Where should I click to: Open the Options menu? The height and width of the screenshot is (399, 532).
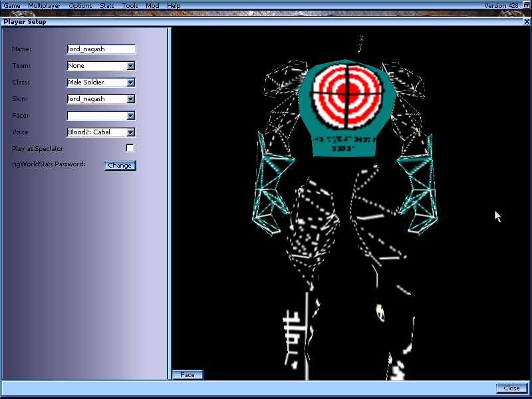coord(80,5)
